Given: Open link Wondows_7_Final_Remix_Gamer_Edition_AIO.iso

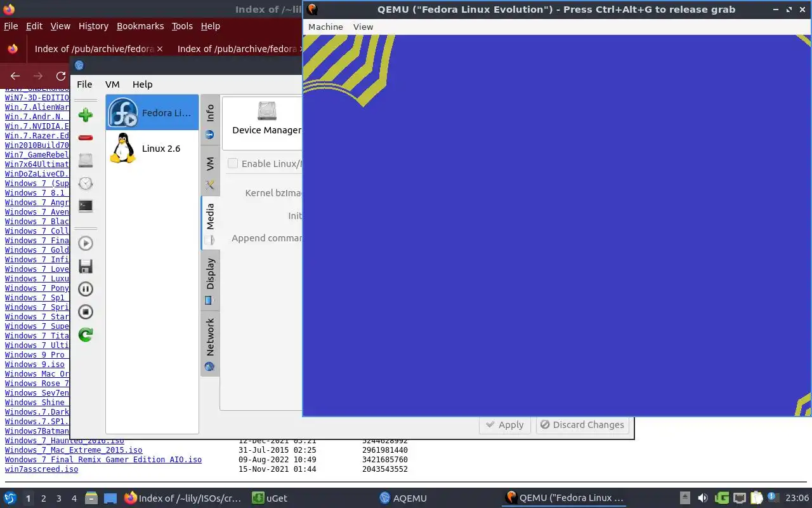Looking at the screenshot, I should tap(103, 459).
